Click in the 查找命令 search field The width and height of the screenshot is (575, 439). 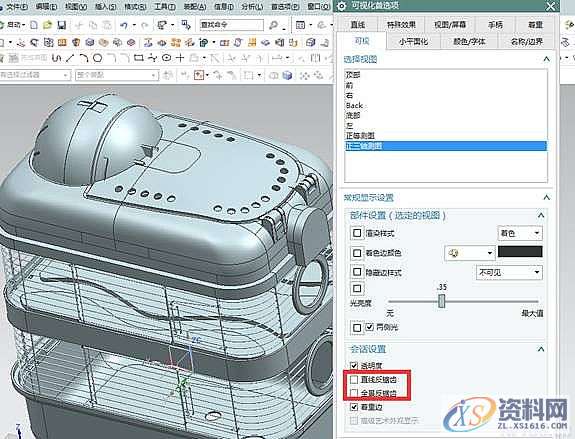(x=231, y=25)
